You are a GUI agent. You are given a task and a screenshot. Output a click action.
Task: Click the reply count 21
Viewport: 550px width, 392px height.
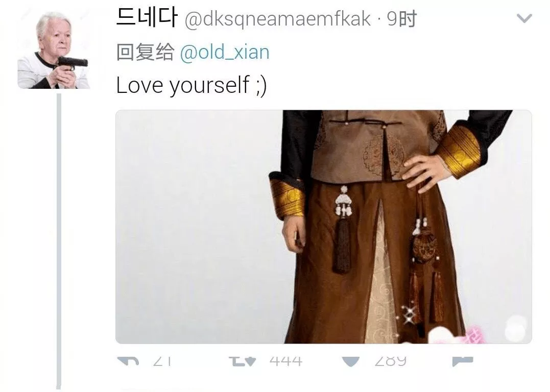click(162, 360)
